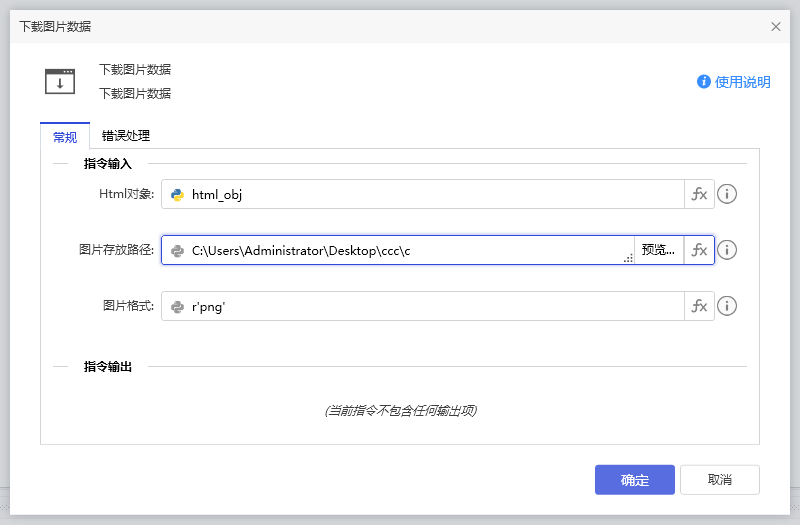Focus the html_obj input field
This screenshot has width=800, height=525.
430,195
